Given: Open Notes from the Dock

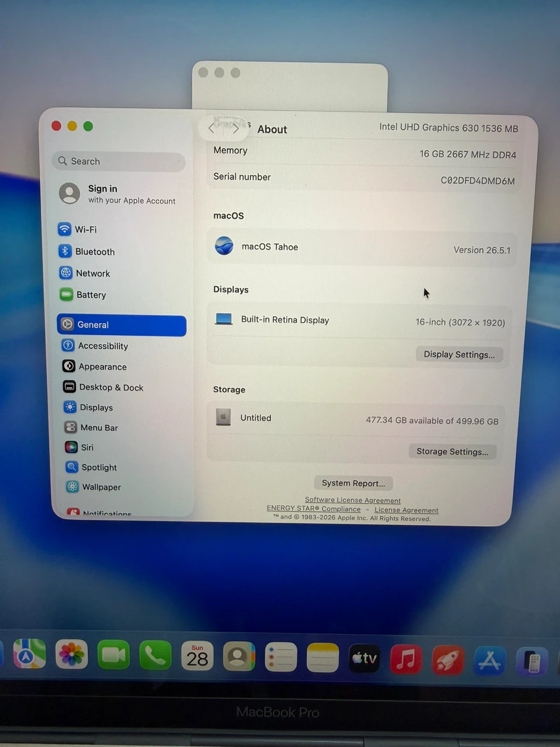Looking at the screenshot, I should click(x=323, y=658).
